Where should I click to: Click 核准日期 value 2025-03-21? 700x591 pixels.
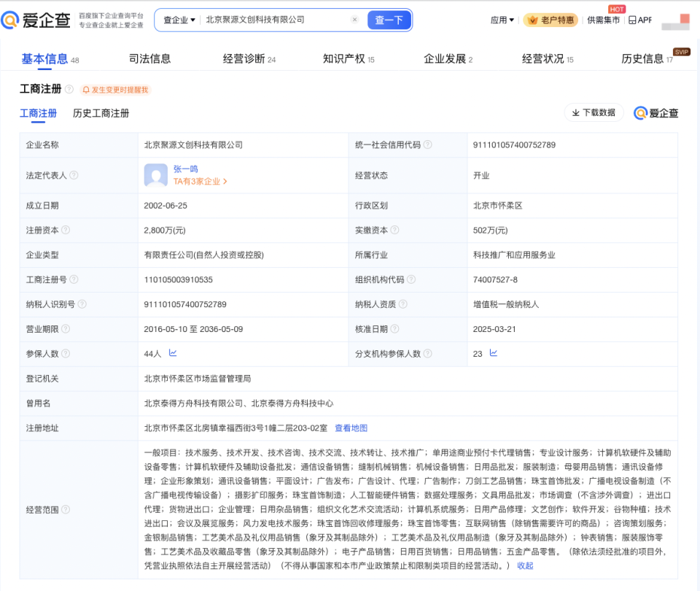(494, 329)
